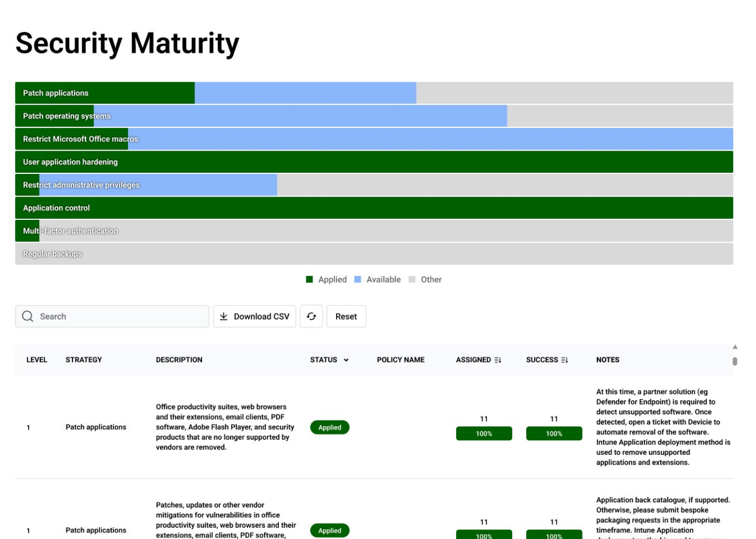Click first row Patch applications strategy cell

point(96,427)
